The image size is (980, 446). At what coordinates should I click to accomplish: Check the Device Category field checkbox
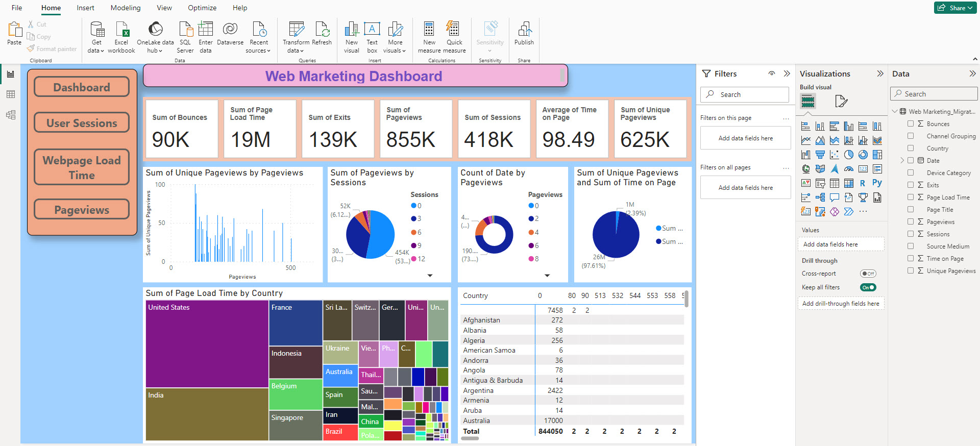click(x=911, y=172)
